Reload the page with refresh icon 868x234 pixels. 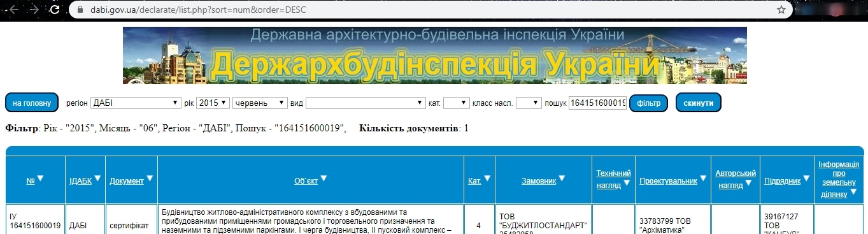tap(55, 10)
